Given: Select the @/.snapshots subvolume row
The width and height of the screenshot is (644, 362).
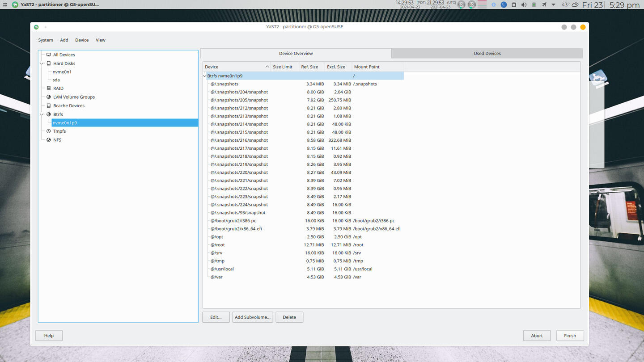Looking at the screenshot, I should pos(303,84).
